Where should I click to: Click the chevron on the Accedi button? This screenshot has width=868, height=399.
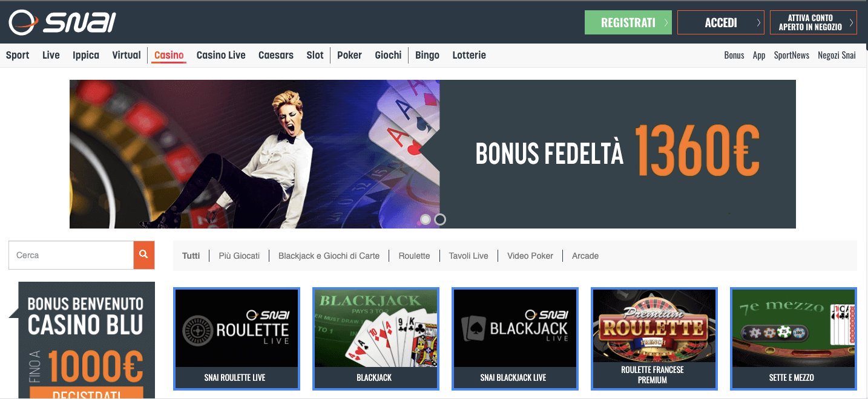758,23
